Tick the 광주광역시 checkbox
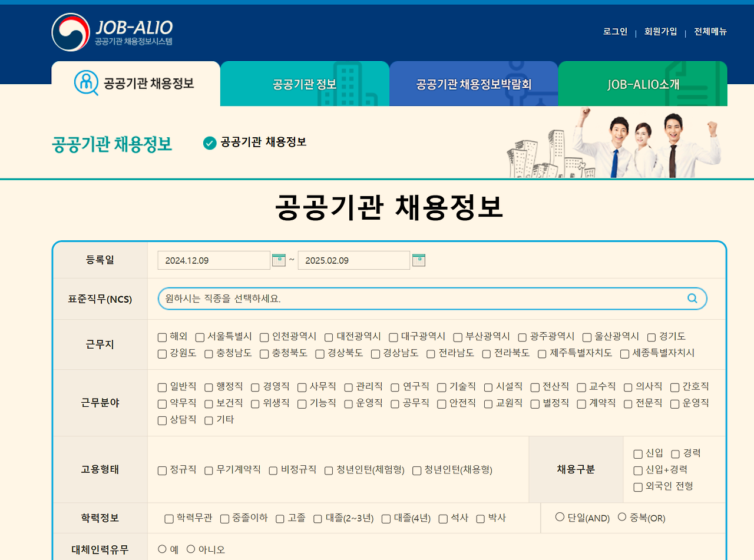The width and height of the screenshot is (754, 560). pyautogui.click(x=522, y=337)
